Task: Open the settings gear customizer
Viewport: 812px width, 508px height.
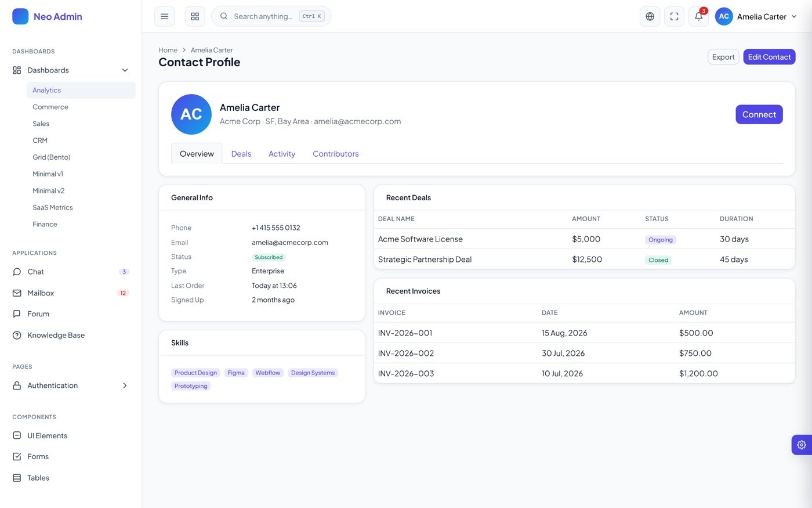Action: (802, 445)
